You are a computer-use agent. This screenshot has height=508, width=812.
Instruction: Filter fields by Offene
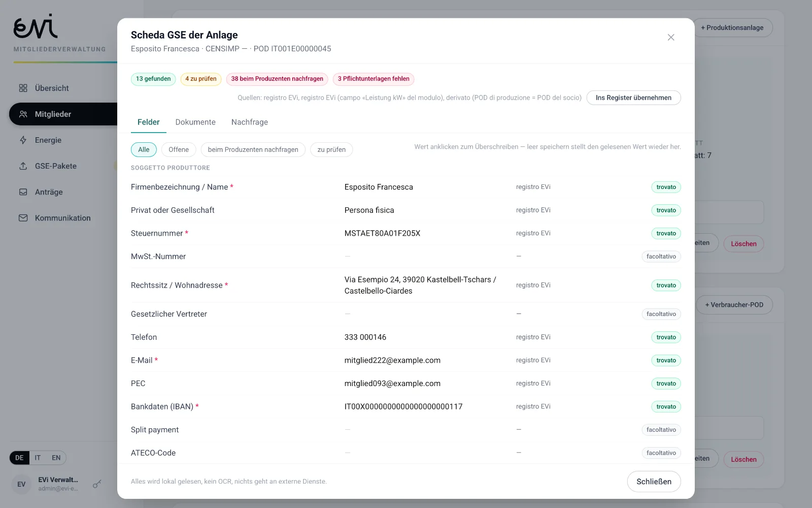tap(179, 149)
